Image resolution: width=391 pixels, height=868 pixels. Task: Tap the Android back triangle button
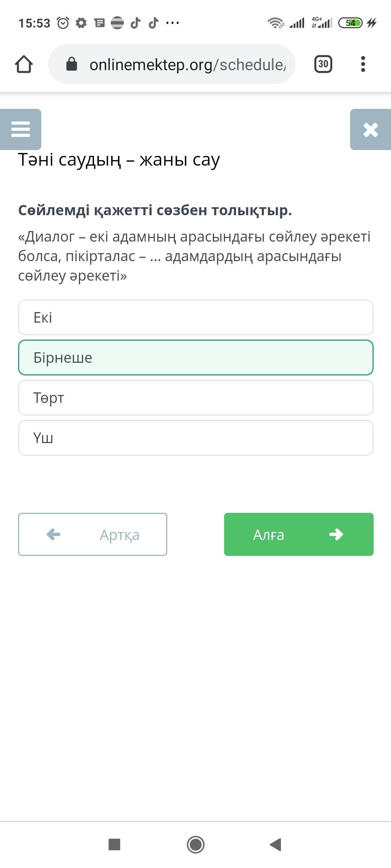point(276,844)
